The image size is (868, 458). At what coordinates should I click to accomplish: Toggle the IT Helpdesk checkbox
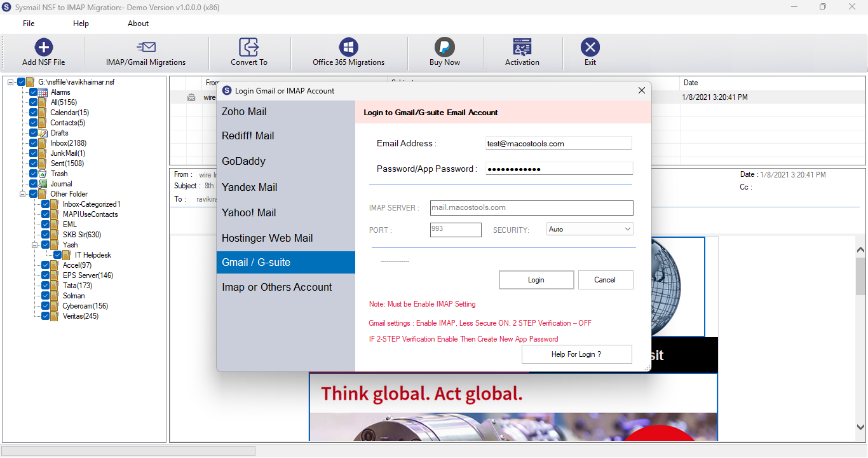pos(58,255)
